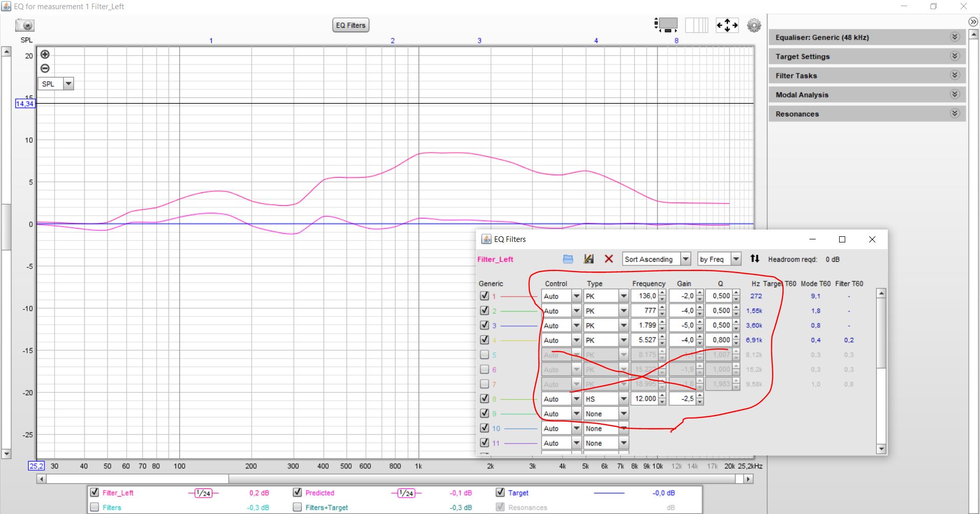Open filter 4 Control Auto dropdown
Screen dimensions: 980x514
pos(576,340)
